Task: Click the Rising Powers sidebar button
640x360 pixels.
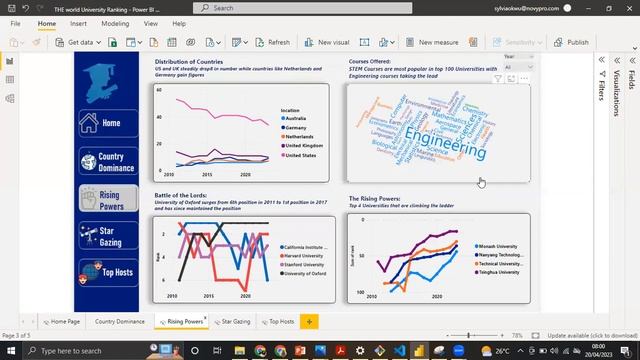Action: point(109,198)
